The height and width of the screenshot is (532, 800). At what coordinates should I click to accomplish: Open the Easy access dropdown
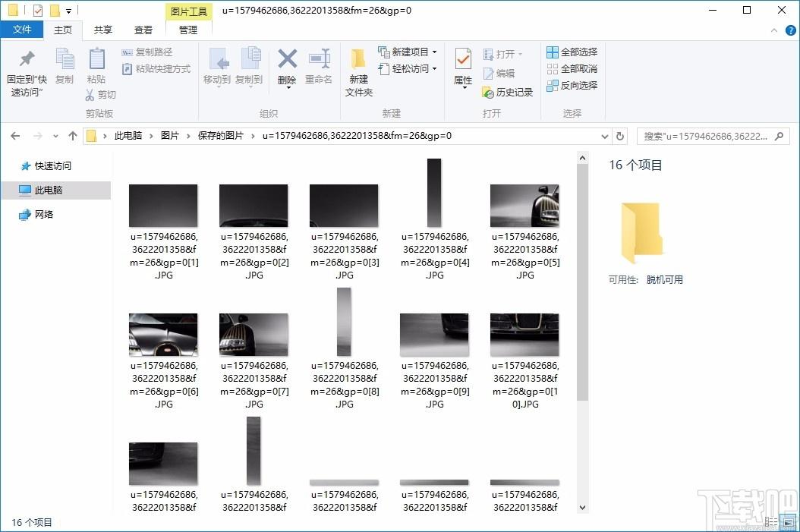pos(407,69)
